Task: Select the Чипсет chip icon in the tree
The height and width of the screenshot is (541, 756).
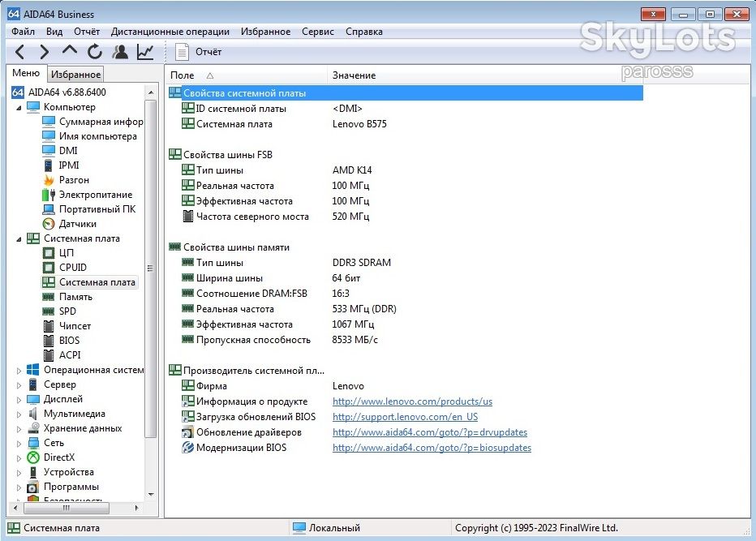Action: tap(49, 326)
